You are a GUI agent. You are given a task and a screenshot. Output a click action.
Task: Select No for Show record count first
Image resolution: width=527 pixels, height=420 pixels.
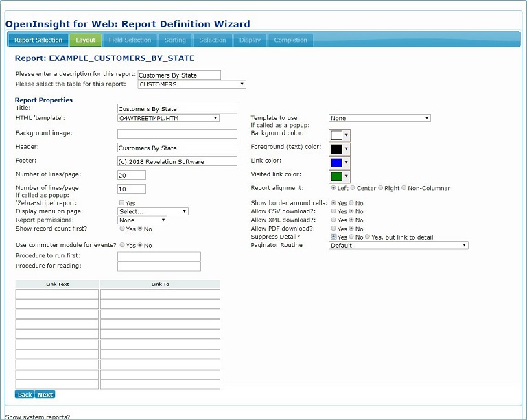point(140,229)
